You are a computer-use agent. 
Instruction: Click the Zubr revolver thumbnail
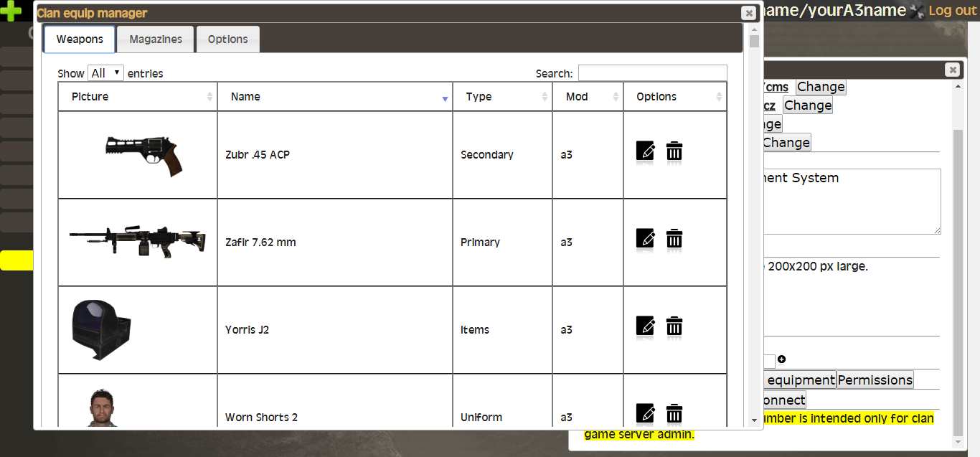pyautogui.click(x=143, y=155)
